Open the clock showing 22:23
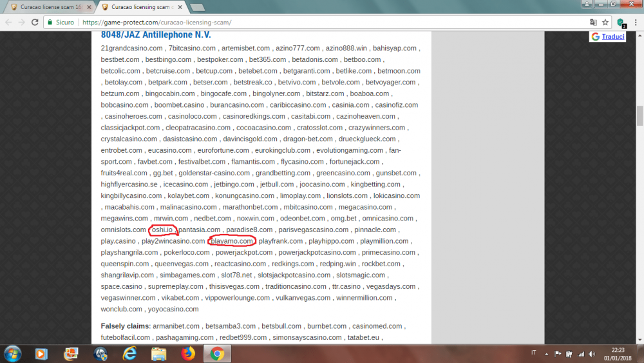 [618, 354]
